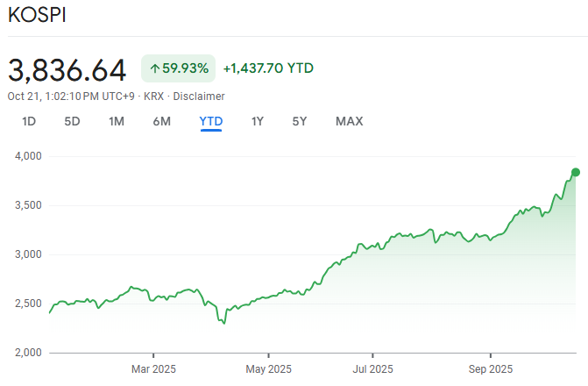Select the highlighted YTD tab
Image resolution: width=588 pixels, height=386 pixels.
pyautogui.click(x=211, y=121)
